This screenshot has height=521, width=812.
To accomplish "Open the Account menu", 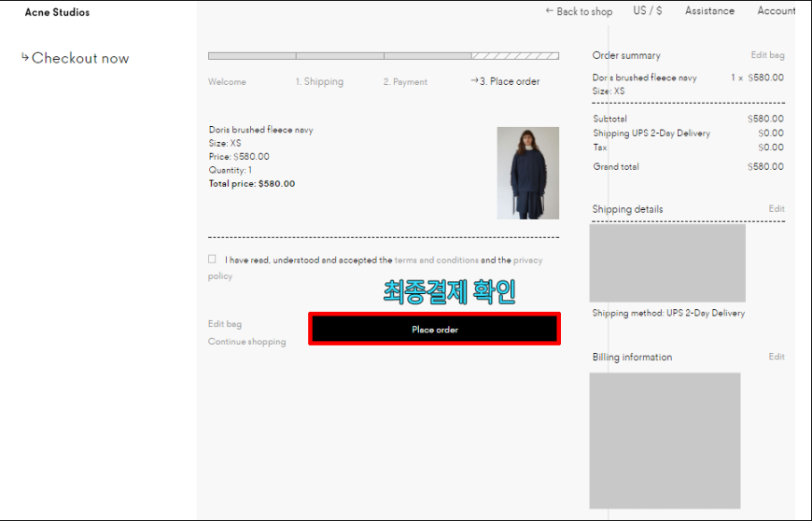I will tap(777, 10).
